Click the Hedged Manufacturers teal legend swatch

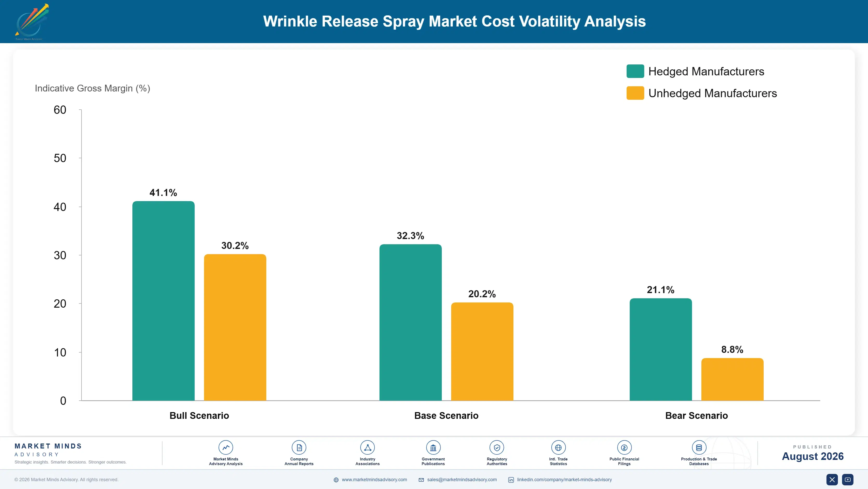635,71
